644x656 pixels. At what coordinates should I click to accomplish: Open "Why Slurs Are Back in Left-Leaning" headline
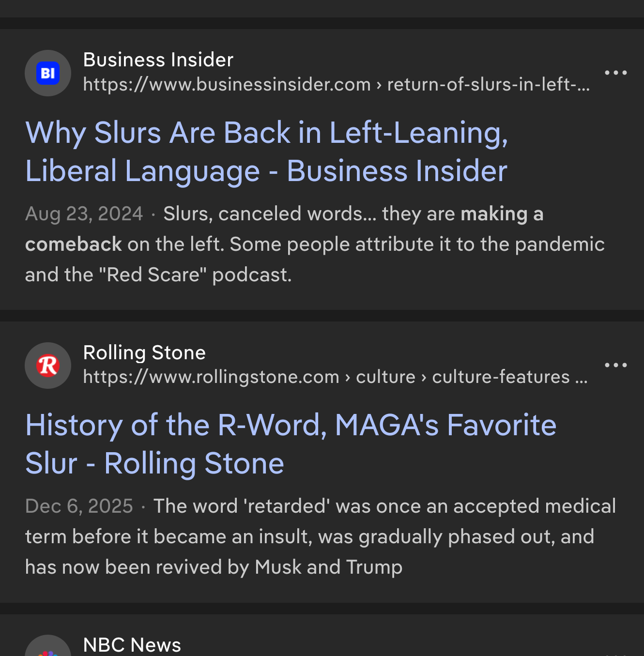click(x=266, y=133)
